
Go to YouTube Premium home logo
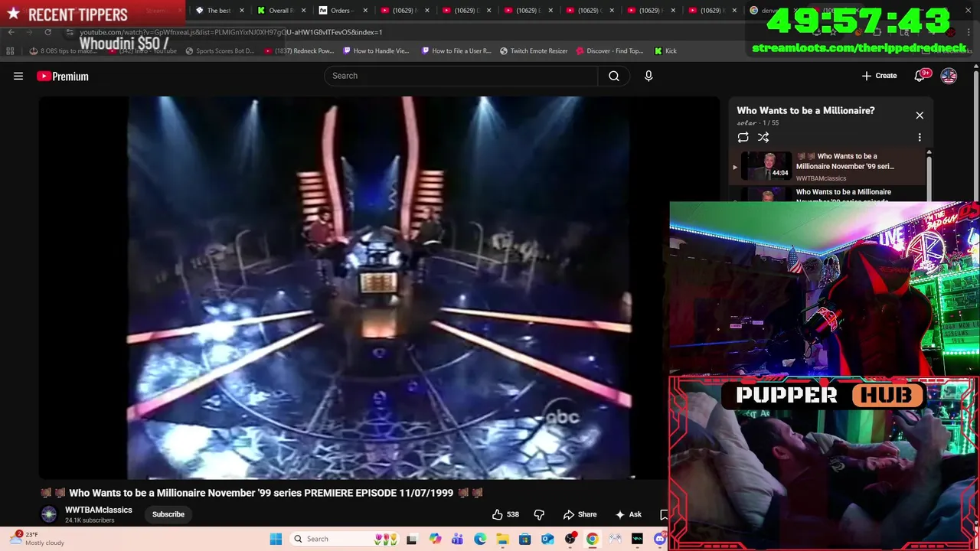(x=63, y=76)
